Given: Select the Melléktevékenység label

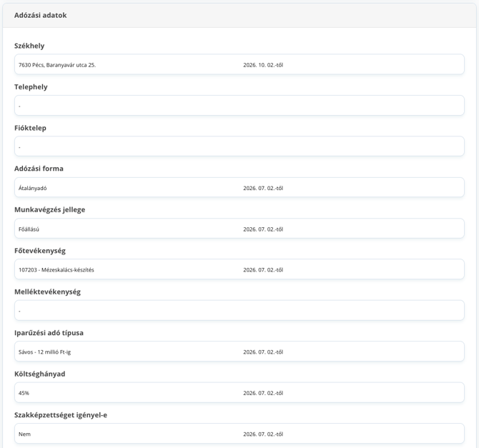Looking at the screenshot, I should (x=48, y=292).
